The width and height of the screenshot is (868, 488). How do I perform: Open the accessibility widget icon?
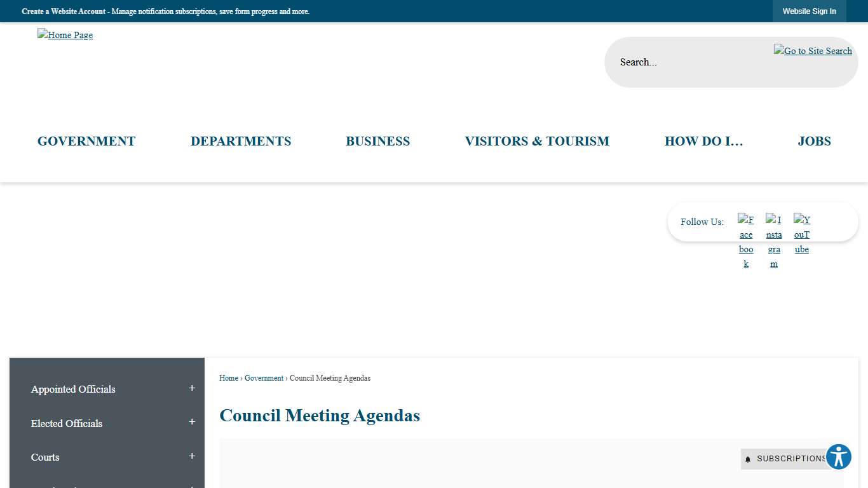pos(838,456)
